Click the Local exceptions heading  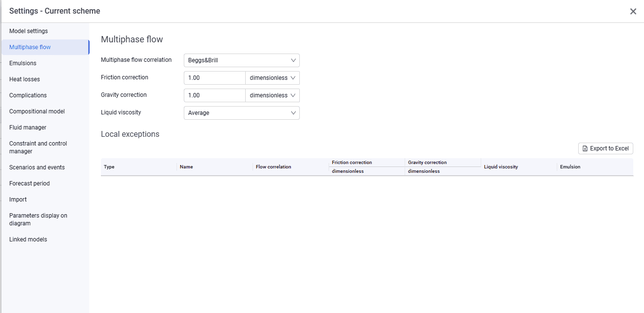(130, 134)
